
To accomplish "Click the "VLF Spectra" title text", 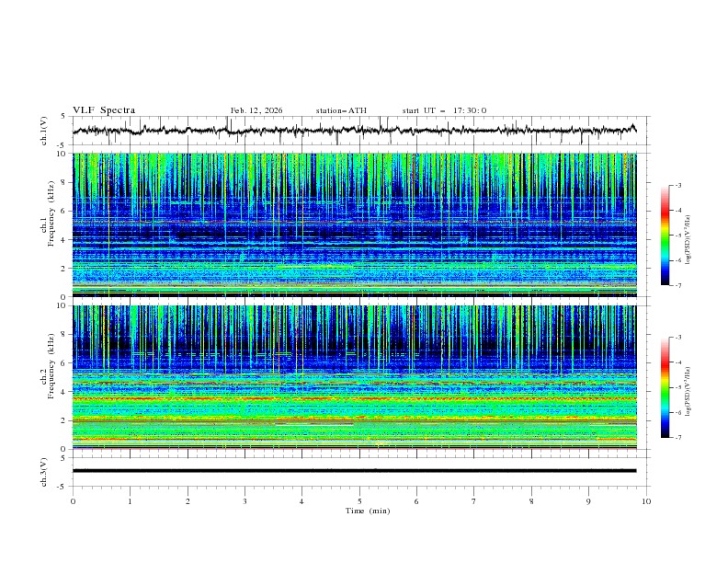I will coord(104,110).
